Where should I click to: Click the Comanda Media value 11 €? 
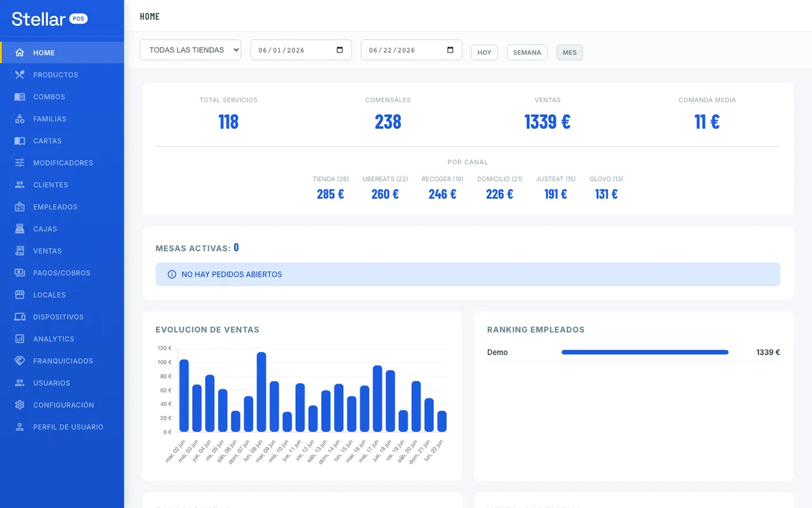(x=707, y=121)
